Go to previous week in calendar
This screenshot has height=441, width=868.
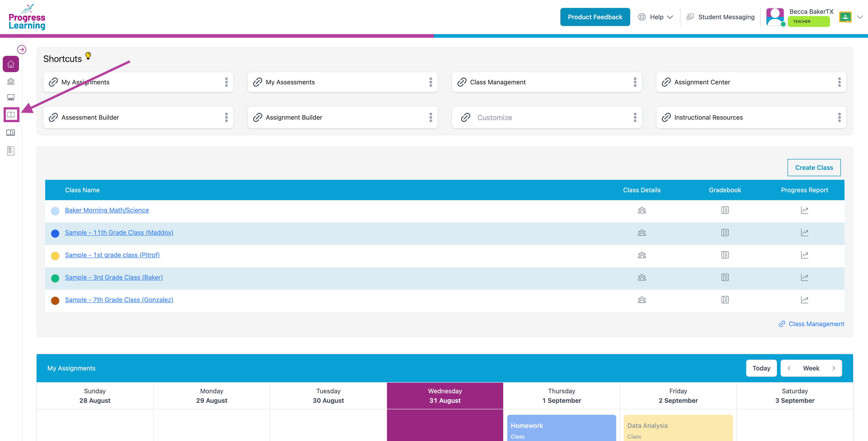click(789, 368)
